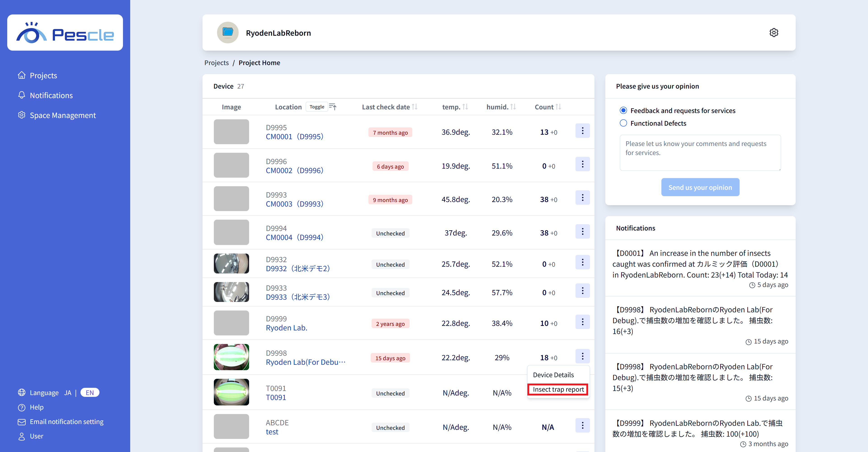Choose Insect trap report menu item
Image resolution: width=868 pixels, height=452 pixels.
click(x=558, y=389)
